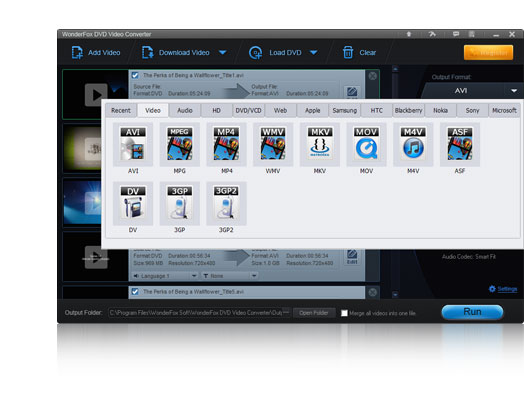524x400 pixels.
Task: Switch to the DVD/VCD tab
Action: tap(248, 111)
